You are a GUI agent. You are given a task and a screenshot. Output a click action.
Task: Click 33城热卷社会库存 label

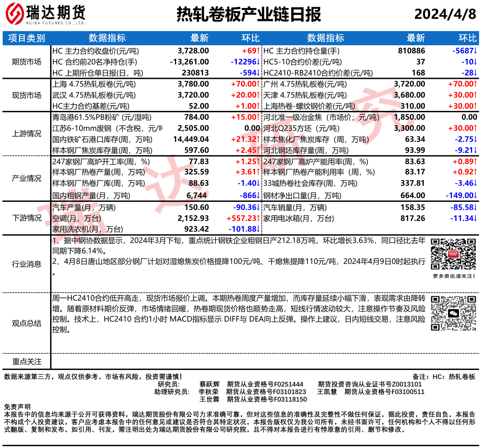[310, 183]
